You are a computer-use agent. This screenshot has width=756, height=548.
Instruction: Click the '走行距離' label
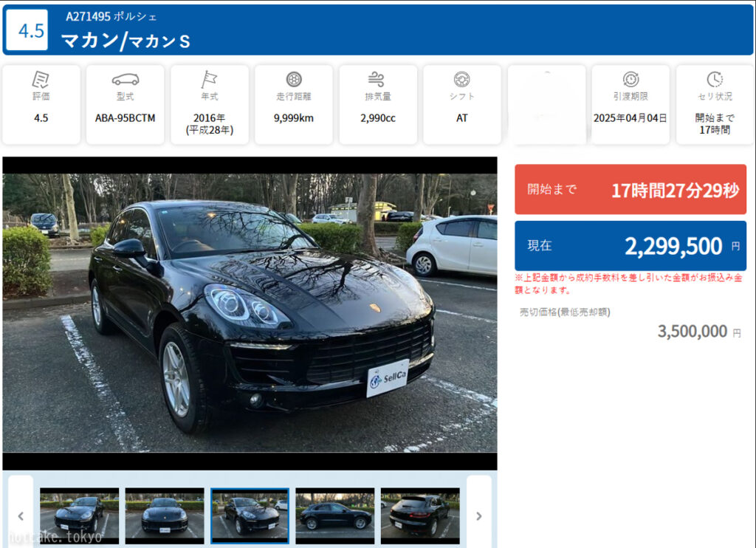(294, 97)
